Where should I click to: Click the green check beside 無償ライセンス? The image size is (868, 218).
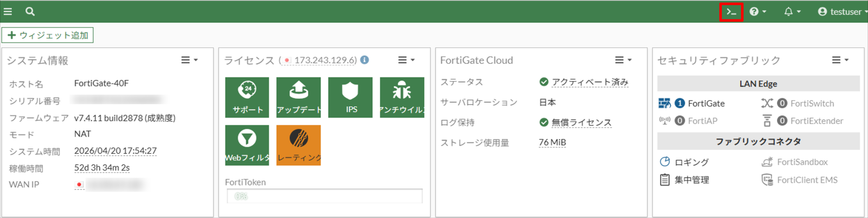pyautogui.click(x=543, y=122)
